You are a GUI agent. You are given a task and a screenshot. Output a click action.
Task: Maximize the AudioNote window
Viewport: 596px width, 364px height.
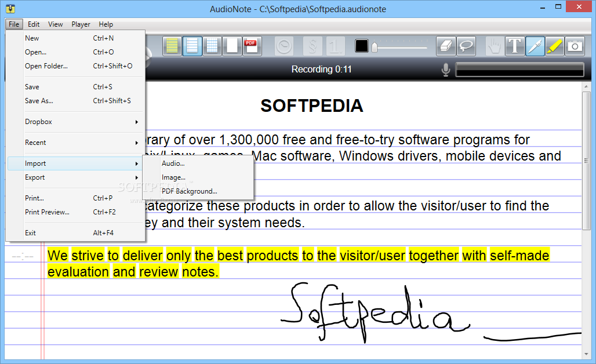click(558, 7)
